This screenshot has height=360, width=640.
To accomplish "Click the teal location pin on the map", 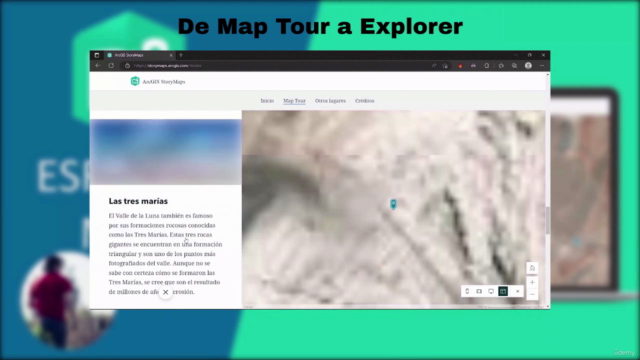I will pos(393,204).
